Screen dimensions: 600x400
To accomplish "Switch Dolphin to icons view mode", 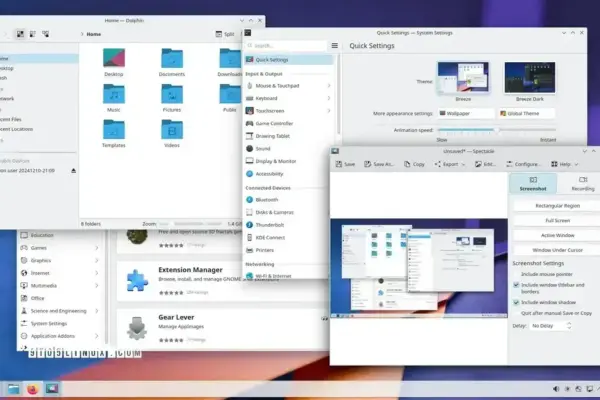I will point(20,34).
